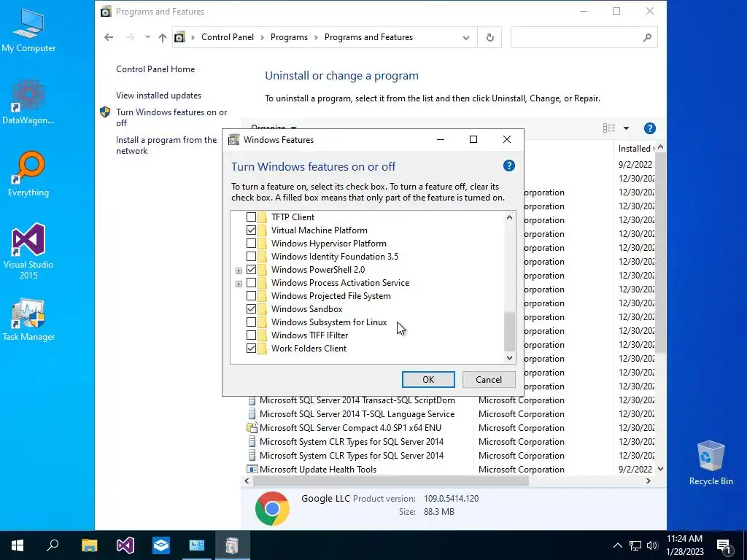The width and height of the screenshot is (747, 560).
Task: Open Visual Studio from the taskbar
Action: (x=125, y=545)
